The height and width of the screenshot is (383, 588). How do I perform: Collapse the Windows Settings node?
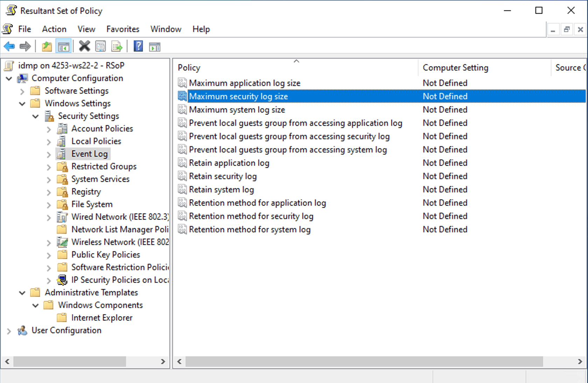tap(22, 103)
